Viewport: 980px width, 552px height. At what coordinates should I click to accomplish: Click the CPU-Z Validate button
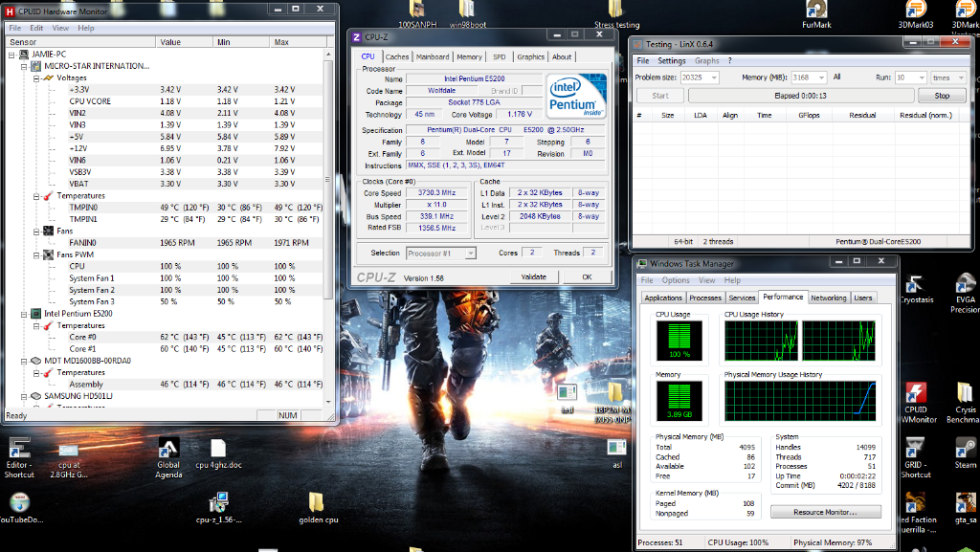[x=534, y=276]
